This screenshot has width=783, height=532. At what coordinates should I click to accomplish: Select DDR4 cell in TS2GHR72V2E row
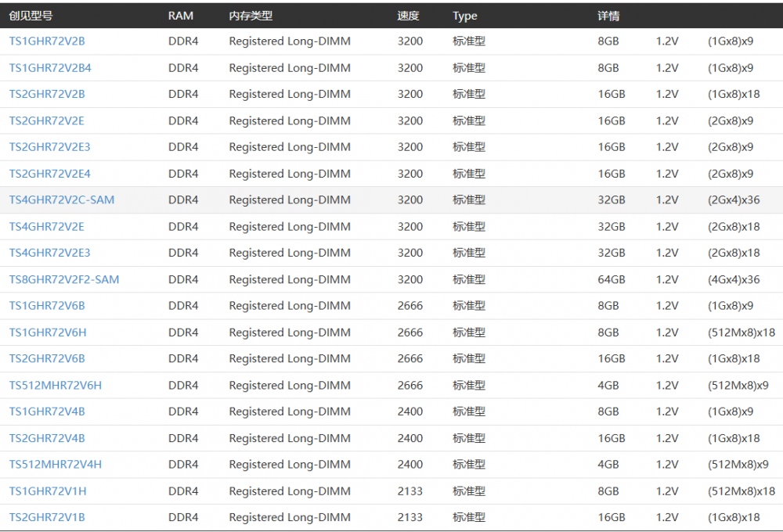click(183, 120)
